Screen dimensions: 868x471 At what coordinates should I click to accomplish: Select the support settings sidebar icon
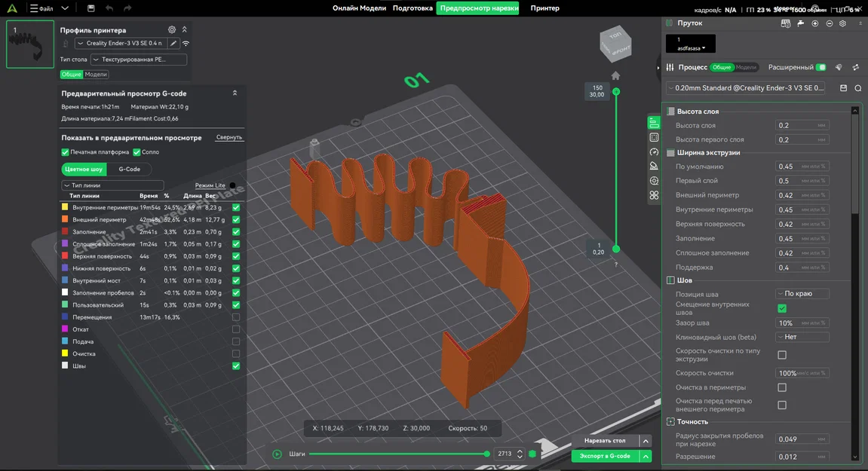(654, 166)
